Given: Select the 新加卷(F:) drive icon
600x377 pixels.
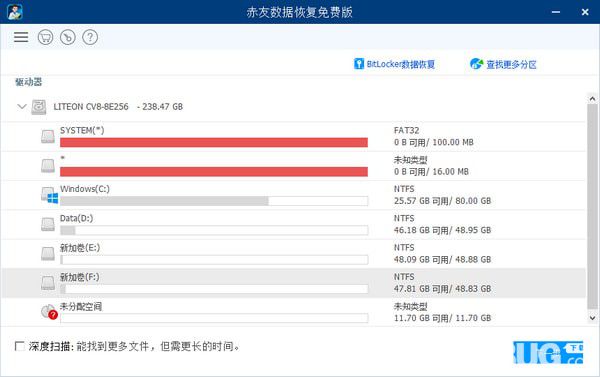Looking at the screenshot, I should click(x=48, y=283).
